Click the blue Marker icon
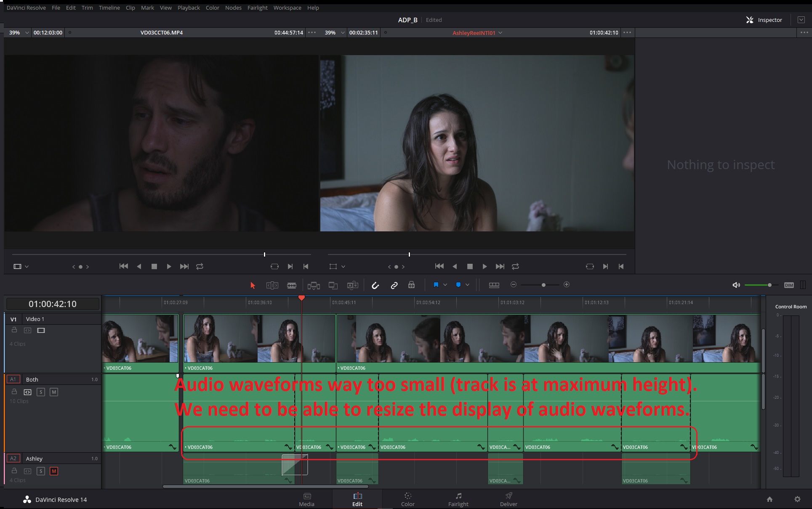Screen dimensions: 812x509 pyautogui.click(x=458, y=285)
